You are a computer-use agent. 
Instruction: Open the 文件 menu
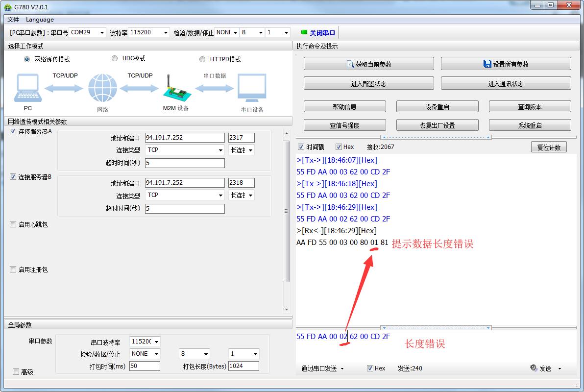13,20
